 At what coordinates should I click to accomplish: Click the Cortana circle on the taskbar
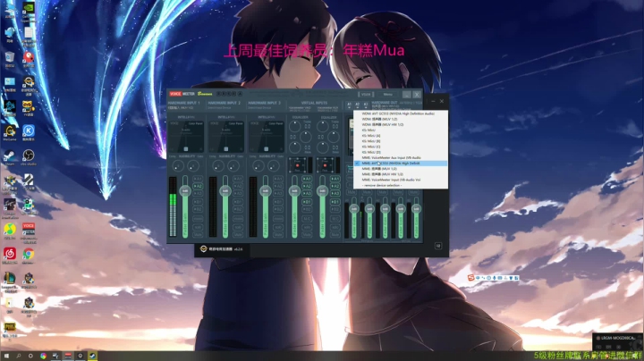pyautogui.click(x=30, y=356)
